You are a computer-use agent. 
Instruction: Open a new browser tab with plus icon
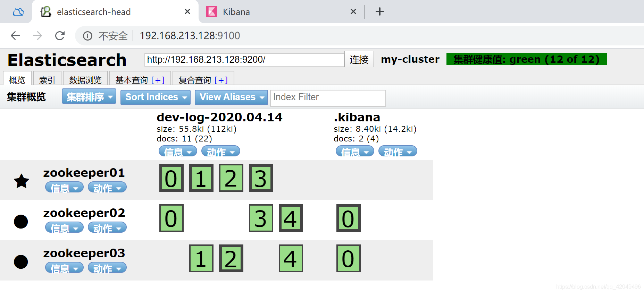(380, 11)
